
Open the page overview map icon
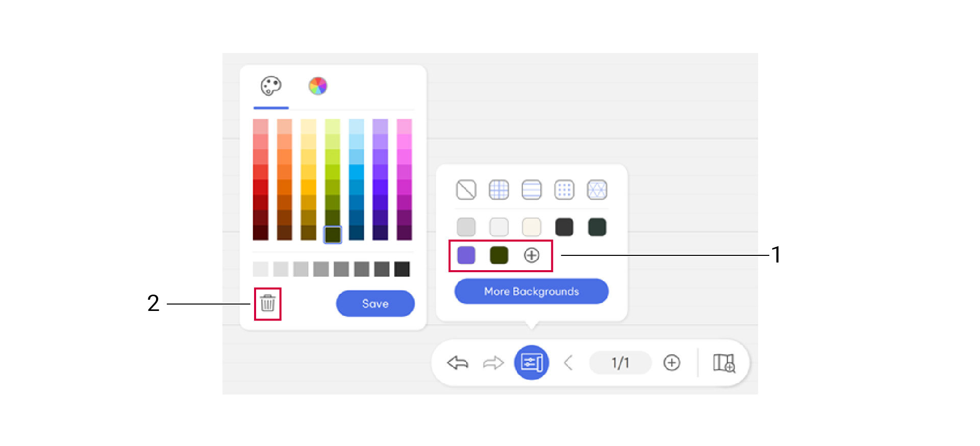723,362
